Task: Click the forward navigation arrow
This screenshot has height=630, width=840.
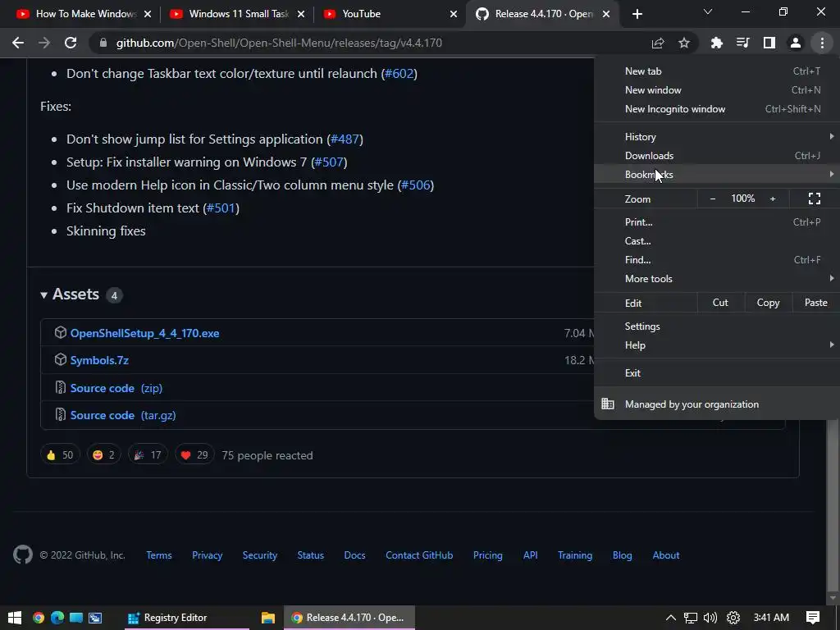Action: (x=44, y=43)
